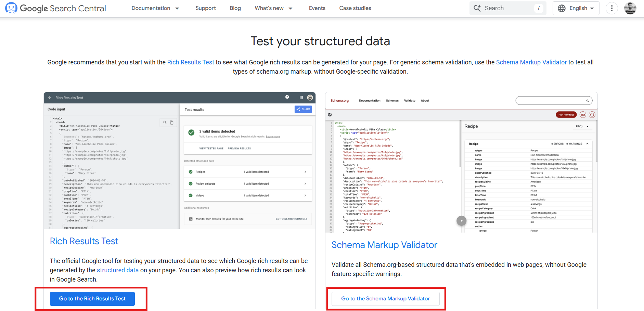The image size is (644, 311).
Task: Open Case studies in the navigation
Action: click(x=355, y=8)
